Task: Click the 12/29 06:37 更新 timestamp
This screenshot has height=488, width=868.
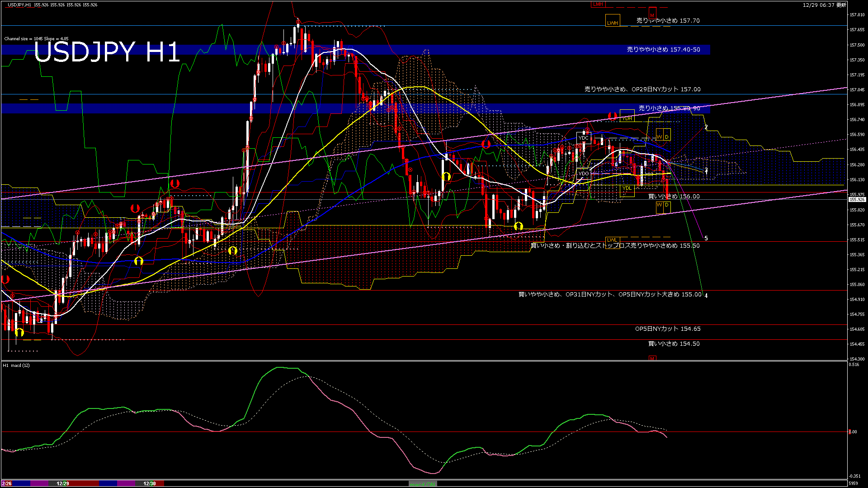Action: [824, 5]
